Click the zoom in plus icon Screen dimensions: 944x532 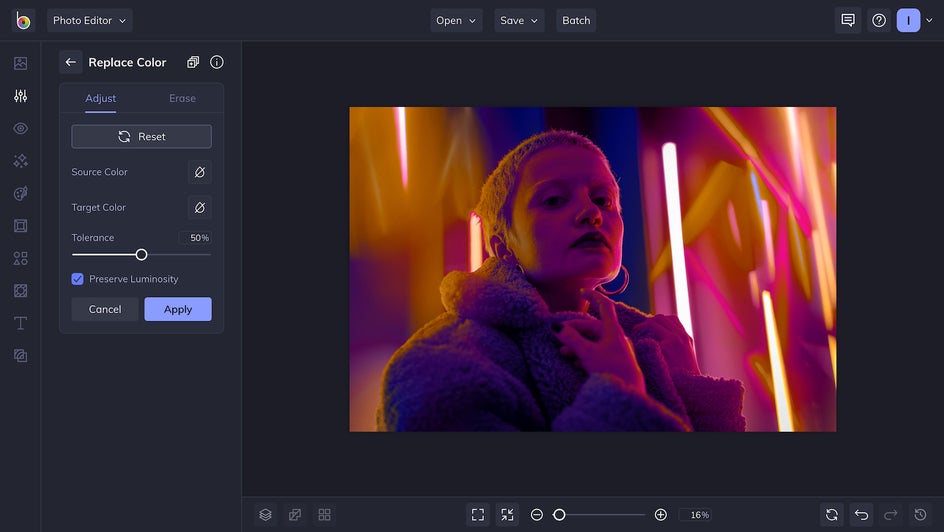[660, 514]
